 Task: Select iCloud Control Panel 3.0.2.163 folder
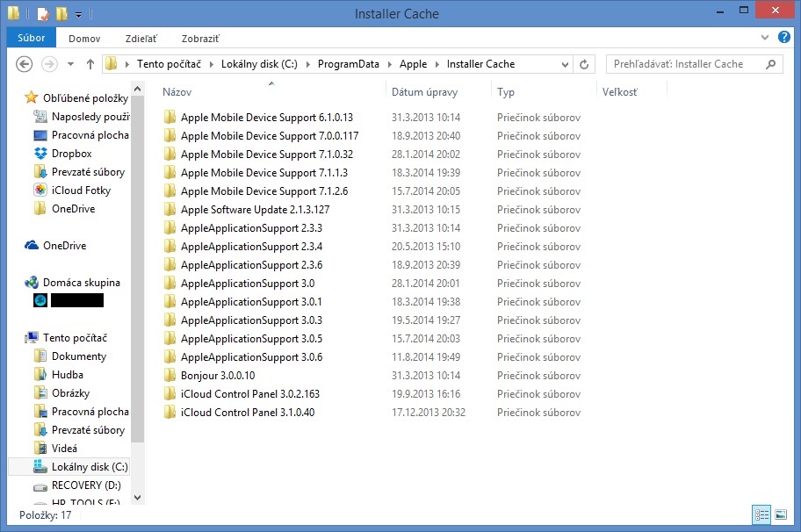coord(249,393)
